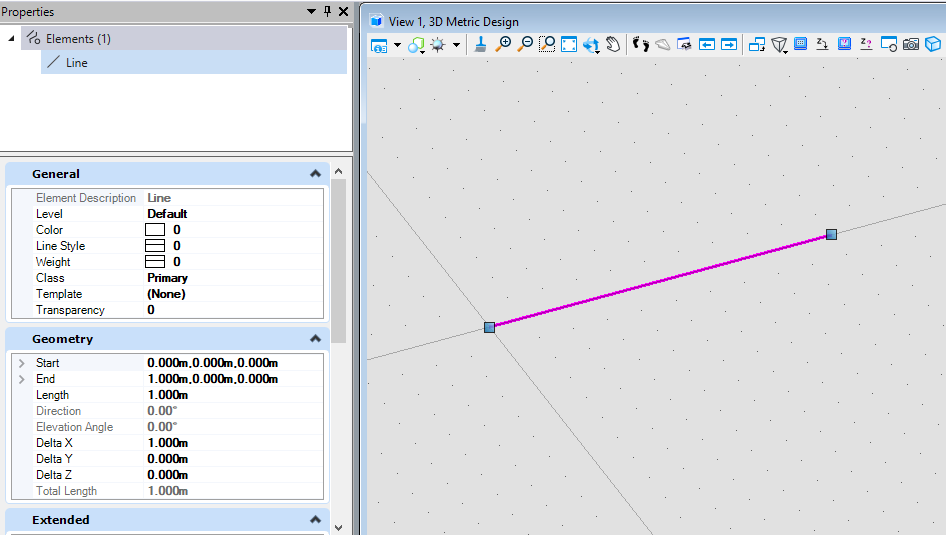
Task: Click the line's start handle in view
Action: pos(489,328)
